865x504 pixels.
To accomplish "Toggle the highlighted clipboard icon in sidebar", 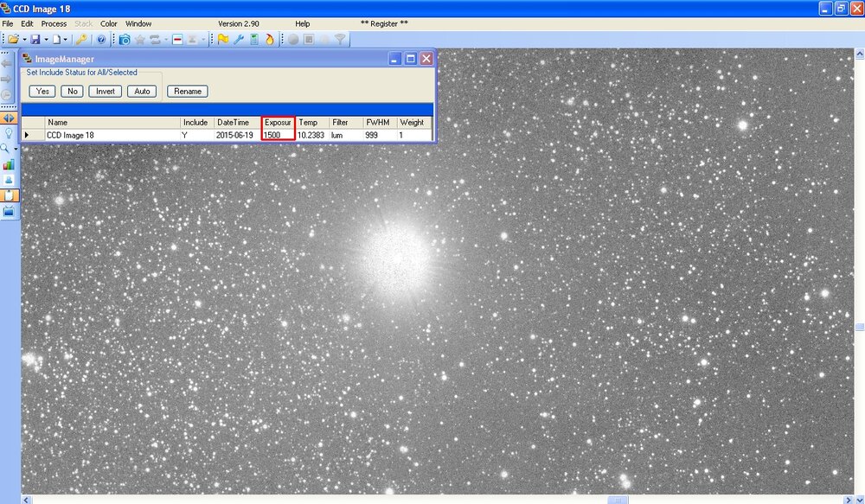I will click(x=9, y=195).
